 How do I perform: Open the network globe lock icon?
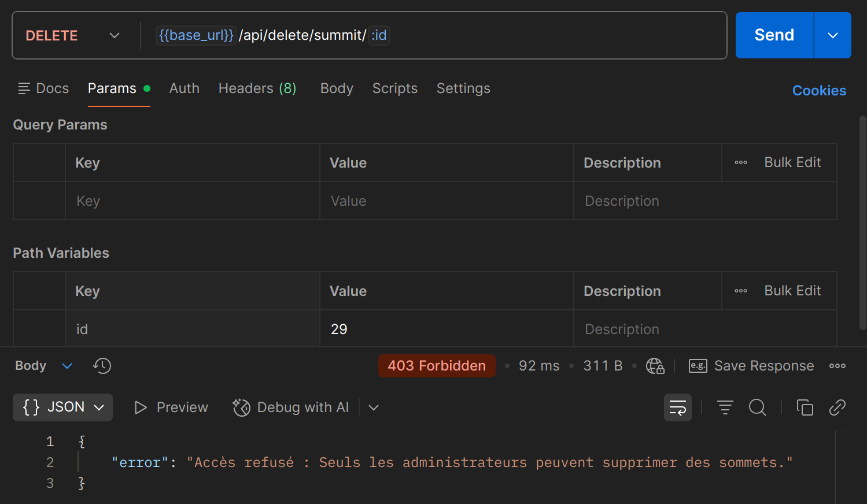point(655,366)
